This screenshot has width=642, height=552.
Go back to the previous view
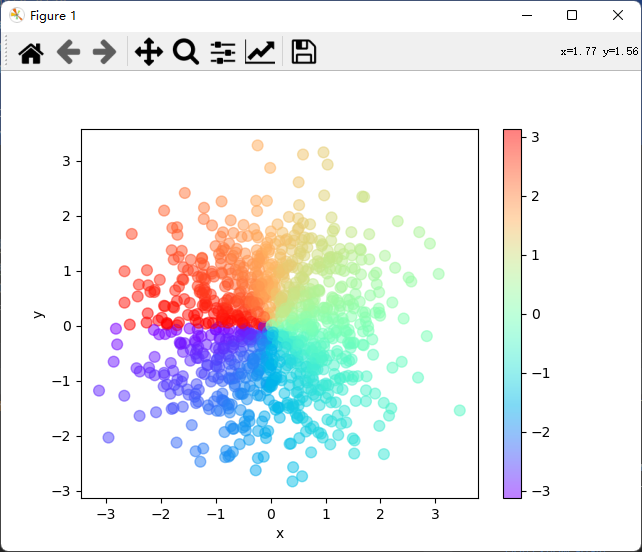(68, 52)
